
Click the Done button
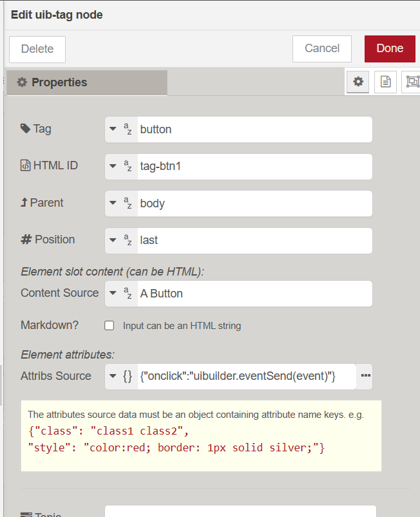pos(389,48)
